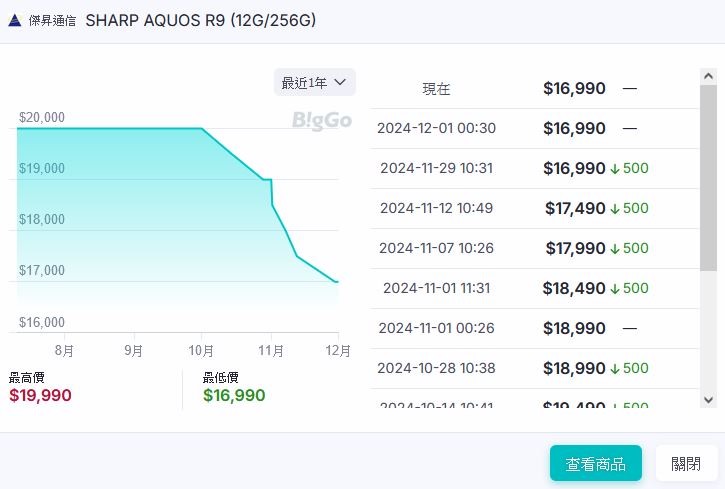Open the 最近1年 time range dropdown
Screen dimensions: 725x489
[314, 82]
